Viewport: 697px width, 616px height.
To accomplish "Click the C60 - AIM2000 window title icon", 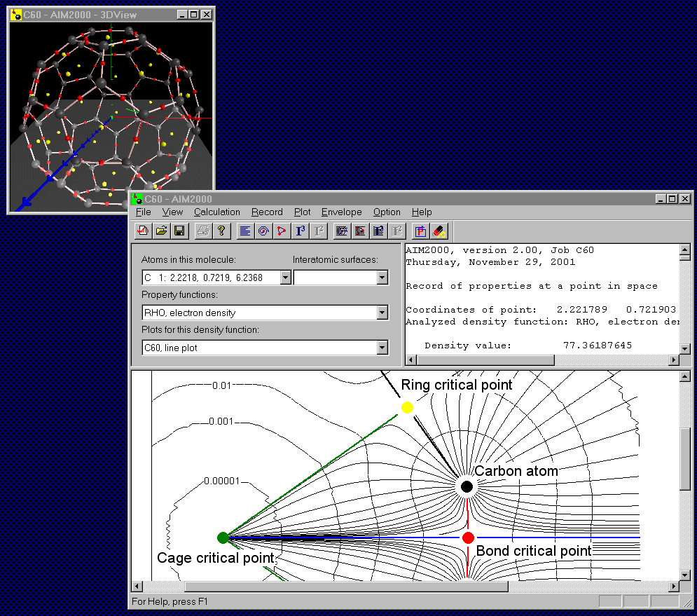I will [x=137, y=199].
